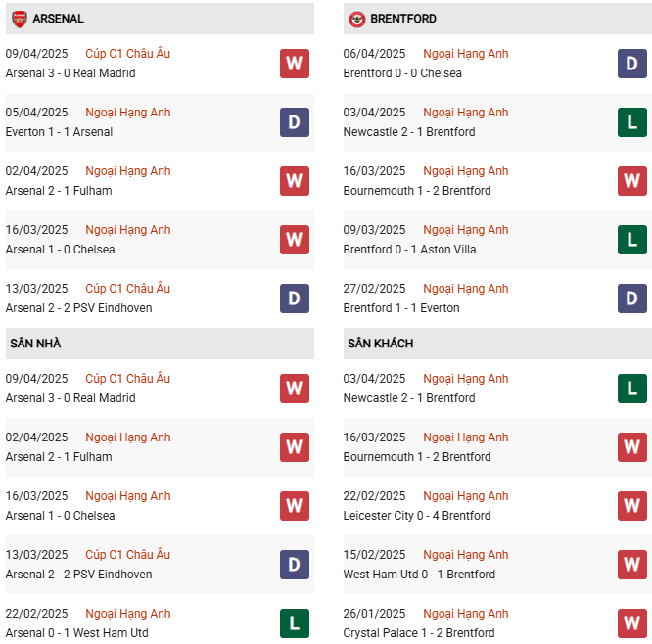Screen dimensions: 652x644
Task: Click the W badge for Crystal Palace 1-2 Brentford
Action: point(631,623)
